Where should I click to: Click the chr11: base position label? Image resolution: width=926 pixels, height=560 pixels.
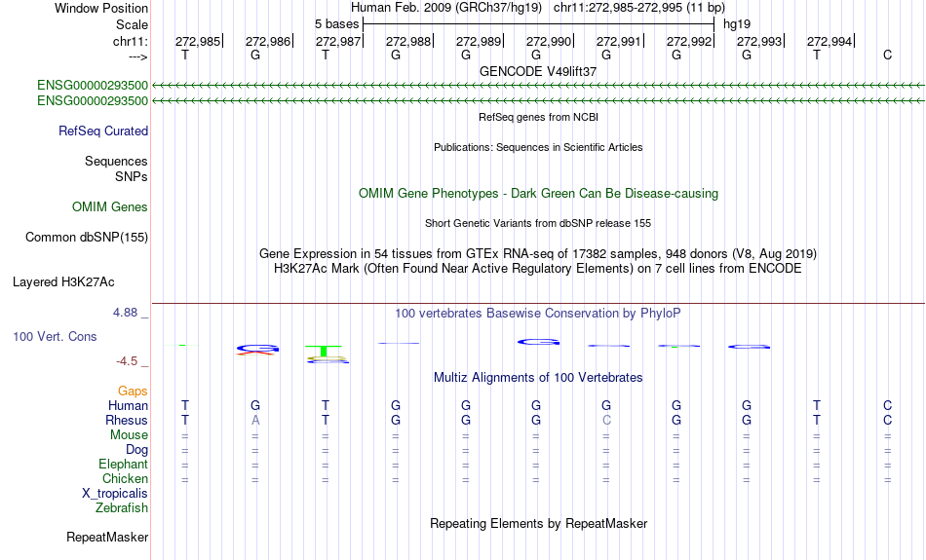click(131, 41)
